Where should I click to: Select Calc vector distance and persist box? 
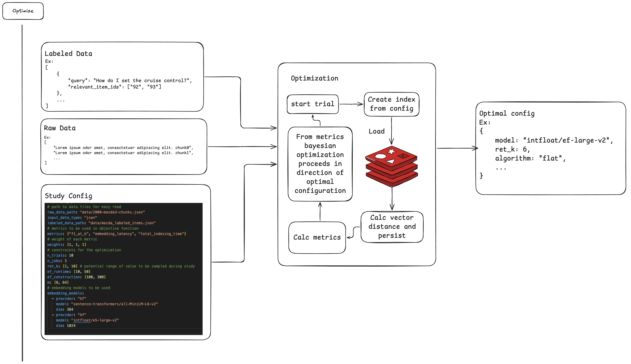(x=392, y=227)
